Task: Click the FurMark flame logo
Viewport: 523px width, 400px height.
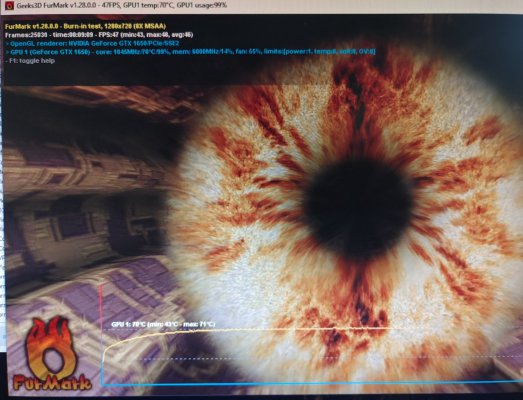Action: [x=51, y=354]
